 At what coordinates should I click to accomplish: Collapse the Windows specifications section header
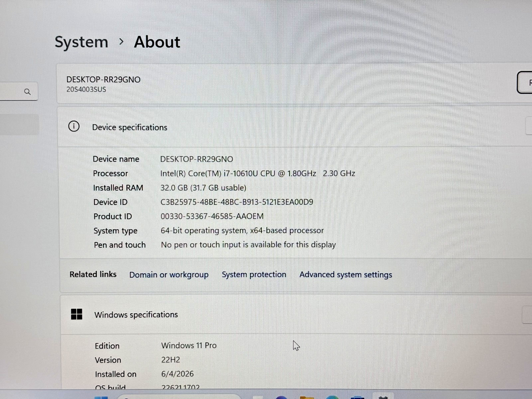click(297, 315)
